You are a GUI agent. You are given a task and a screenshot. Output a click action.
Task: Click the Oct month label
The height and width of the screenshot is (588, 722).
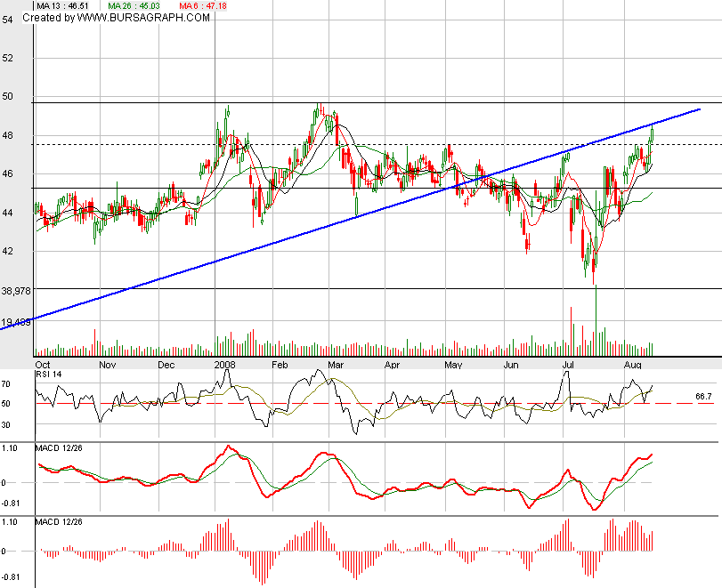coord(43,365)
